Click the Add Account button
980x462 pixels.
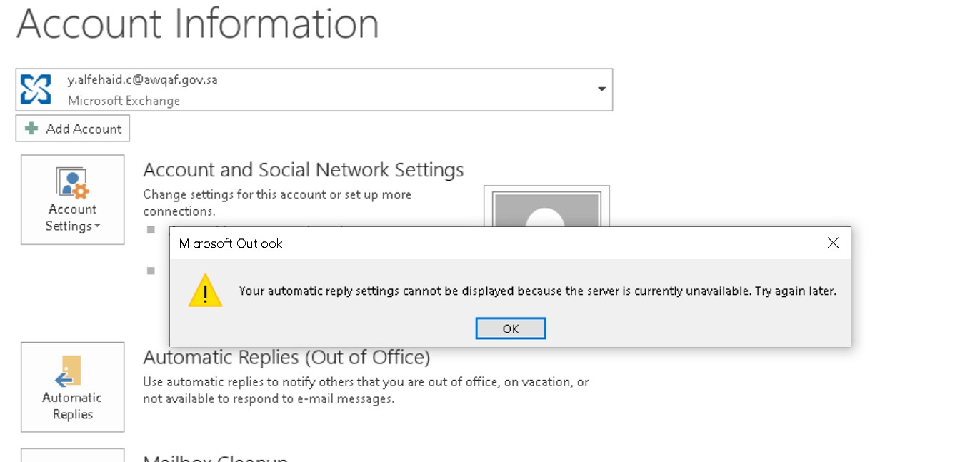(73, 129)
